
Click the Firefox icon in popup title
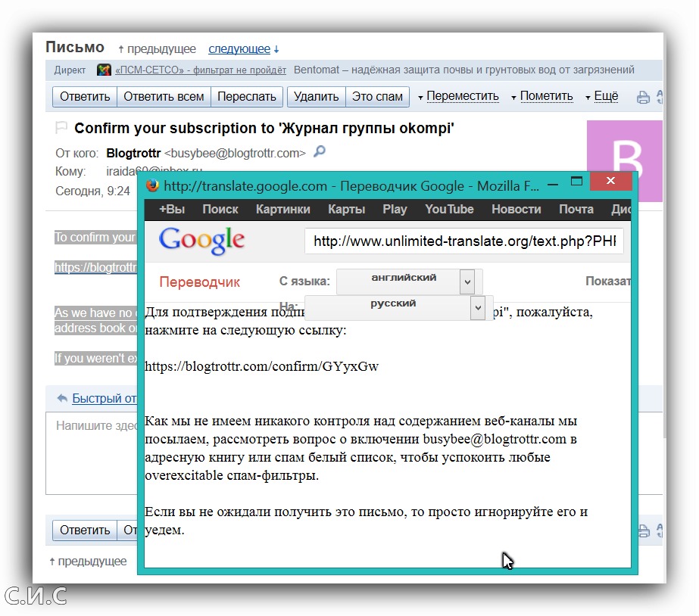(152, 185)
